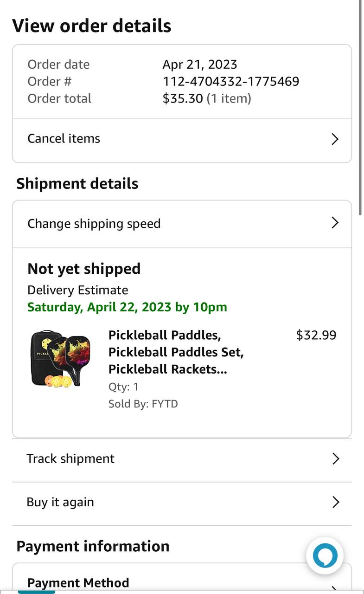The height and width of the screenshot is (594, 364).
Task: Click order number 112-4704332-1775469
Action: click(231, 82)
